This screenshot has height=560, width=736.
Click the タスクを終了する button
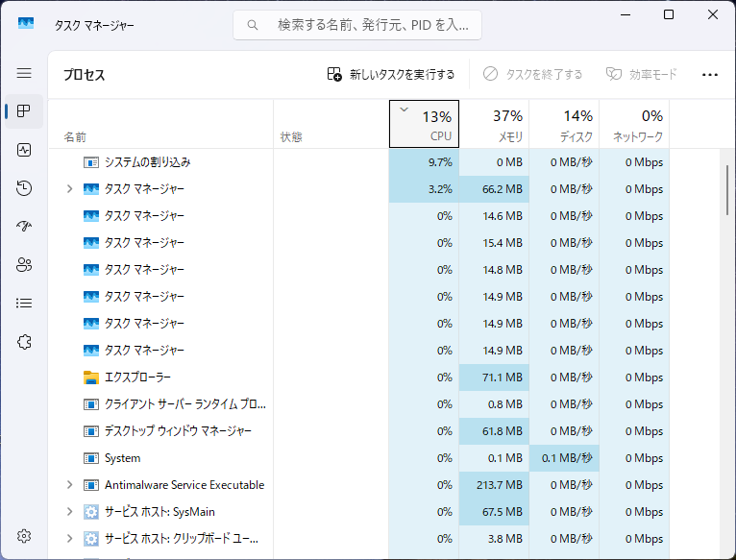point(532,74)
